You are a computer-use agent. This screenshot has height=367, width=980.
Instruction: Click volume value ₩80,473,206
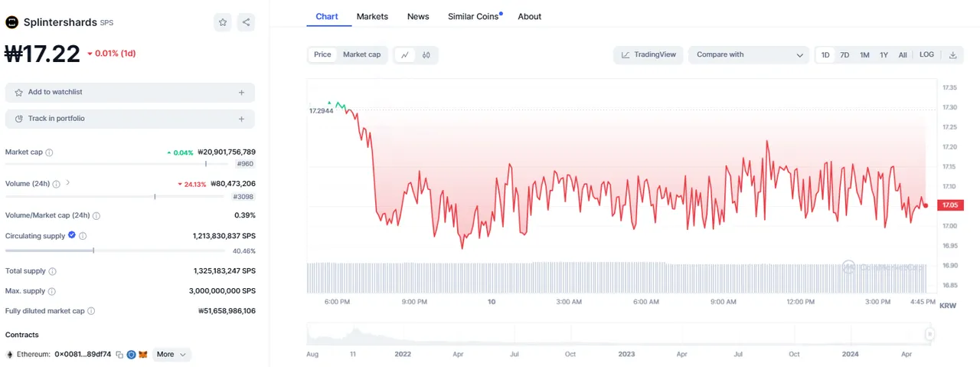click(x=232, y=184)
